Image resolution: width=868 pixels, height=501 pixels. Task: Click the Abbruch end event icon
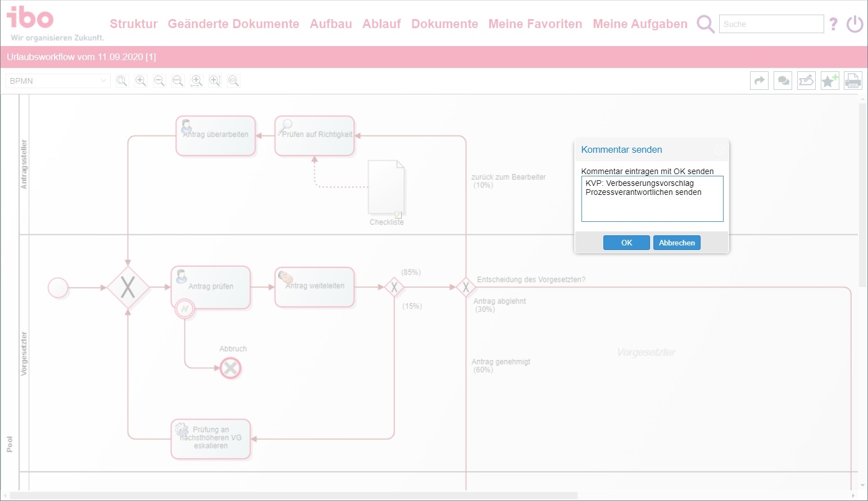click(x=230, y=368)
